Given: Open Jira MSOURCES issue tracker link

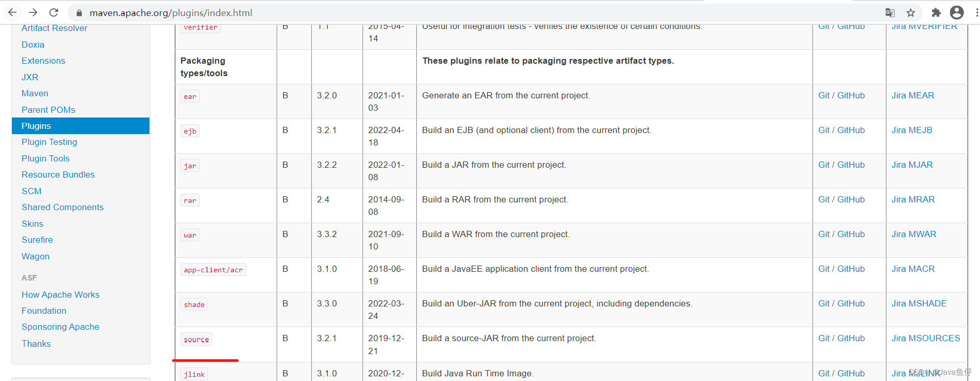Looking at the screenshot, I should 925,338.
